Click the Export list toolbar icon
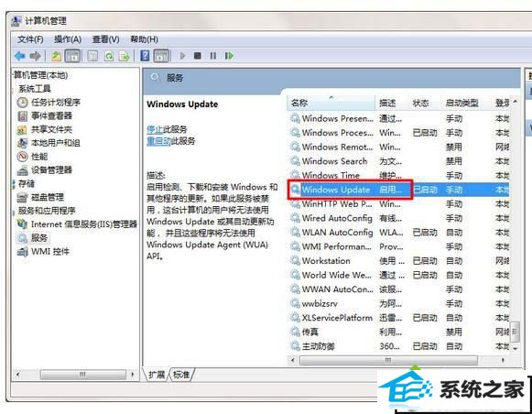Image resolution: width=532 pixels, height=414 pixels. [125, 56]
